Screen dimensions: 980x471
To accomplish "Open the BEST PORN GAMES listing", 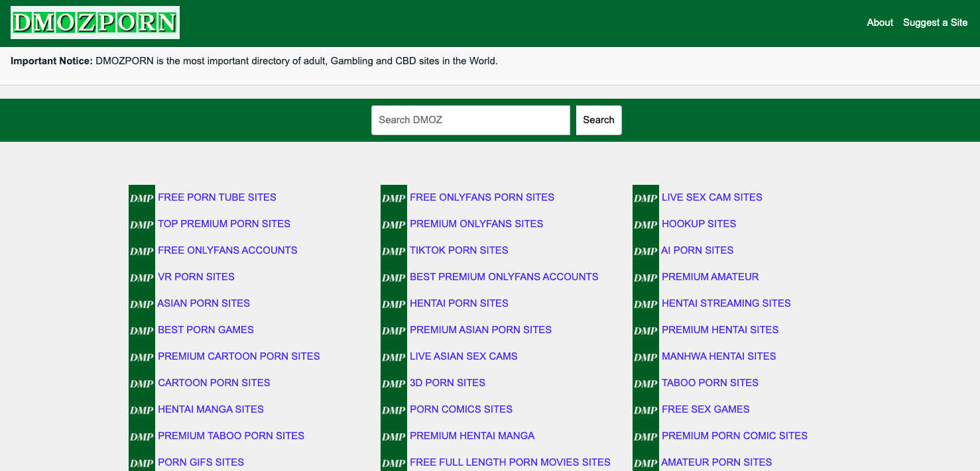I will [205, 330].
